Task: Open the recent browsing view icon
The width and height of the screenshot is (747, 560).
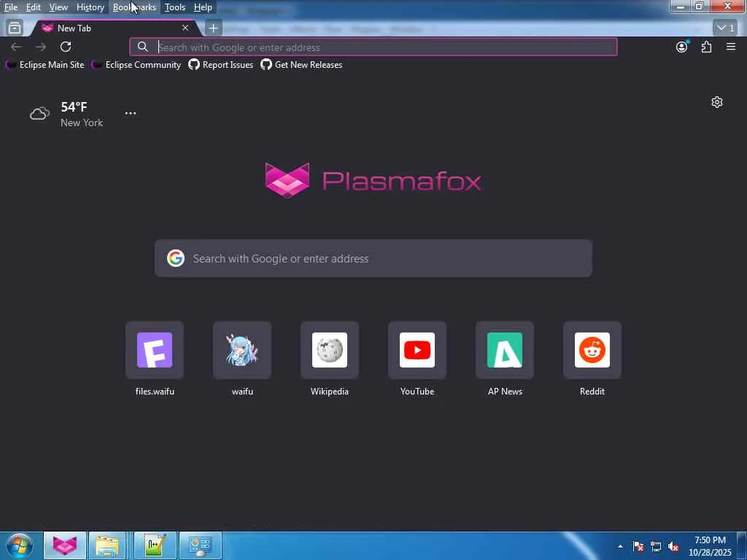Action: [x=15, y=28]
